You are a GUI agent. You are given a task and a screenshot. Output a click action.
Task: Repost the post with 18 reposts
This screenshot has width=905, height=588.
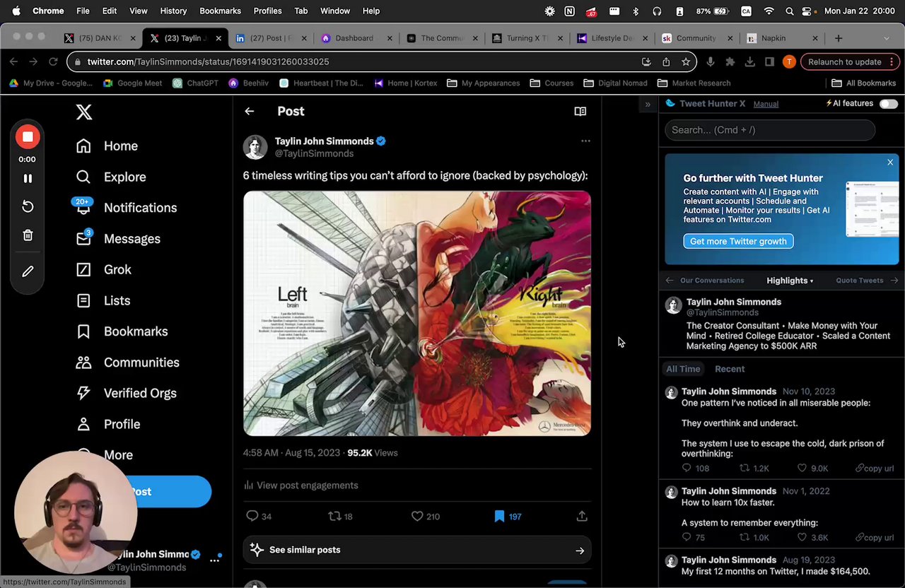click(340, 517)
